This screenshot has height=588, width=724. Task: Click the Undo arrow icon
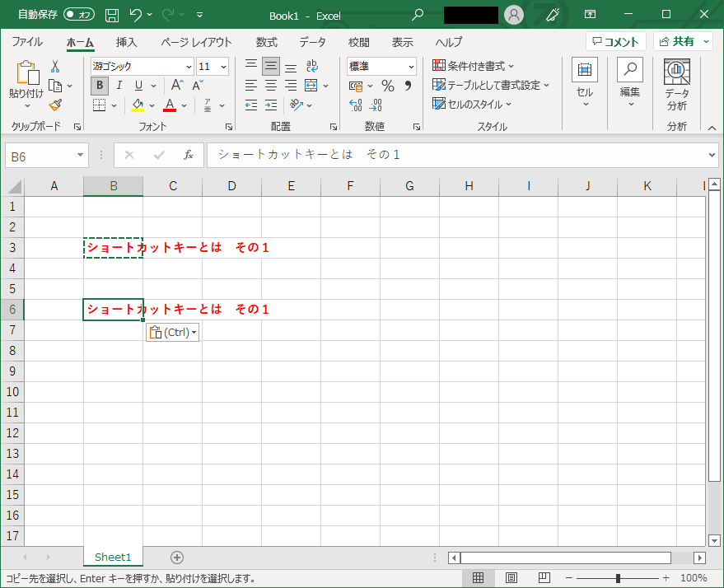pyautogui.click(x=135, y=15)
